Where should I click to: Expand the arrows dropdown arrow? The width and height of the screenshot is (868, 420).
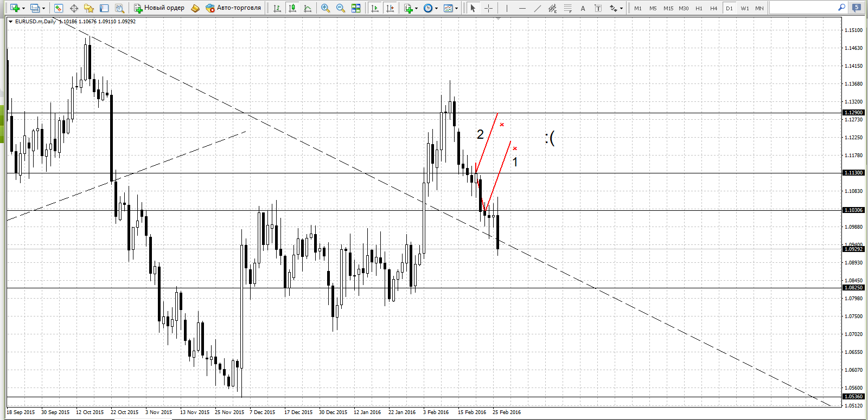point(621,9)
